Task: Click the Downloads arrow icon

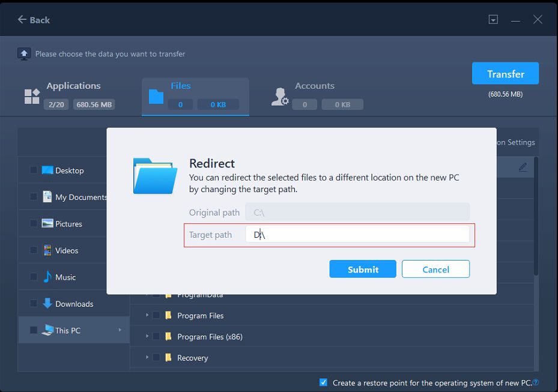Action: (47, 303)
